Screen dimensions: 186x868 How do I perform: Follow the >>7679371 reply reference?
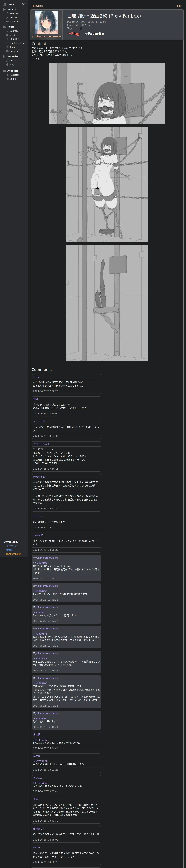(40, 633)
